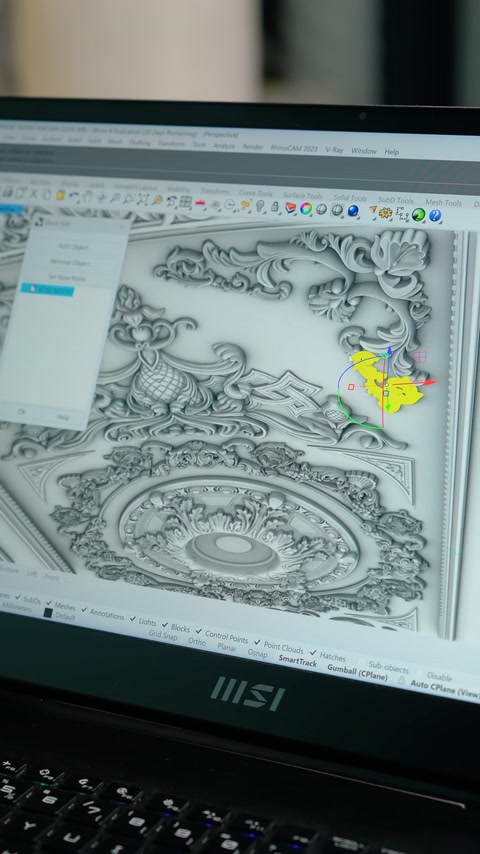Toggle Osnap in status bar

(x=257, y=654)
